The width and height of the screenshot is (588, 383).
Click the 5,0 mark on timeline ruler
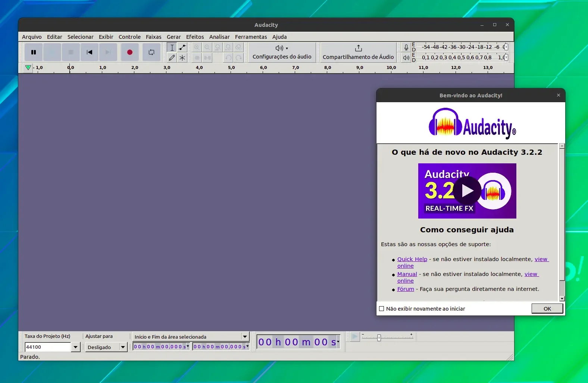coord(231,68)
